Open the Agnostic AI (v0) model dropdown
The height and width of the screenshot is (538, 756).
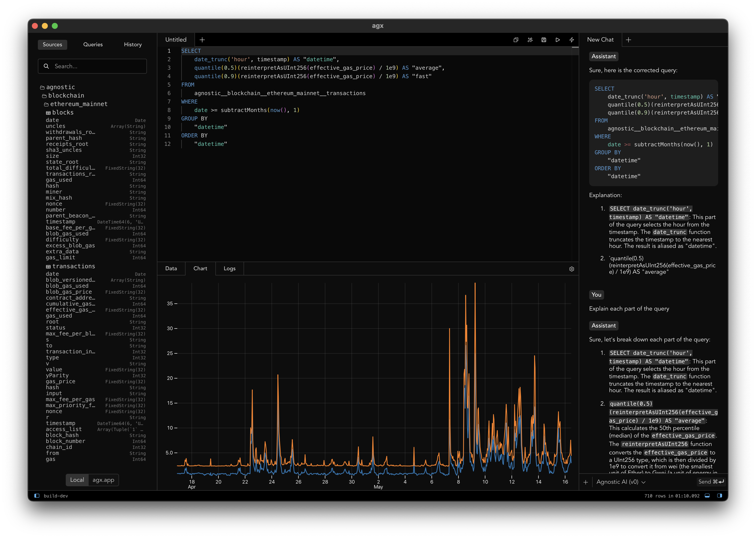[x=621, y=482]
